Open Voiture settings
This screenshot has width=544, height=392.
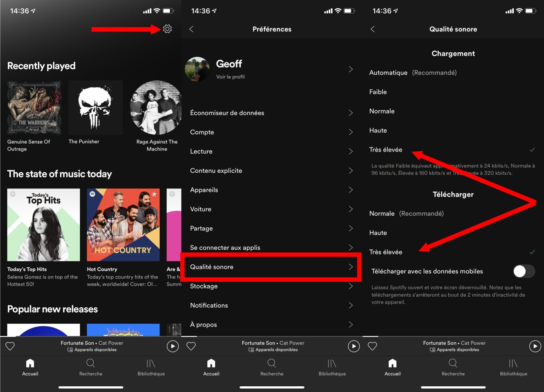pos(272,209)
